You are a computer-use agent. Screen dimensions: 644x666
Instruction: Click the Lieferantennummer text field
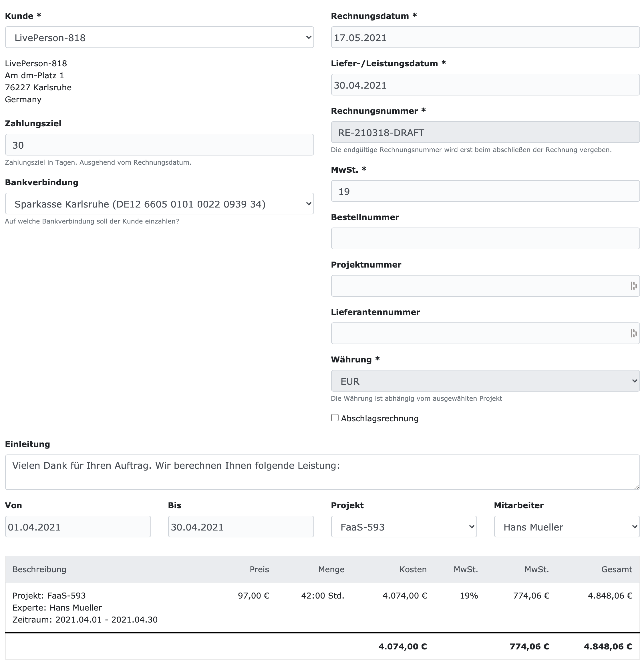click(476, 333)
